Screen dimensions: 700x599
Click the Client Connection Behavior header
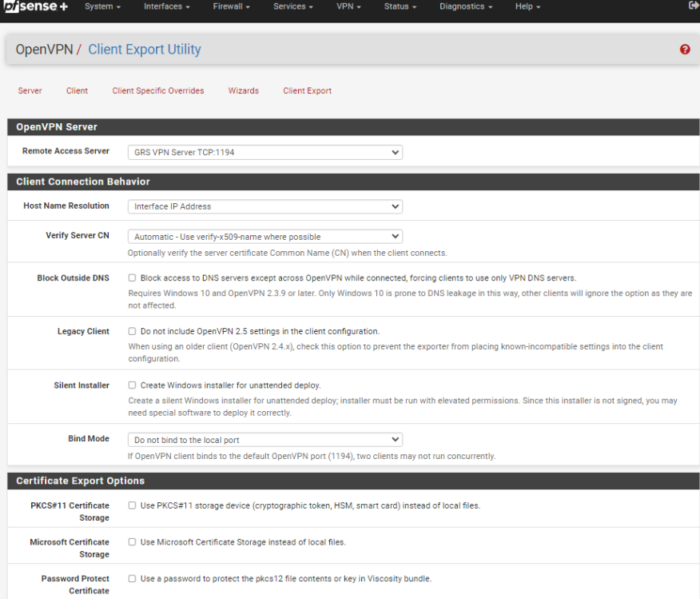(353, 182)
